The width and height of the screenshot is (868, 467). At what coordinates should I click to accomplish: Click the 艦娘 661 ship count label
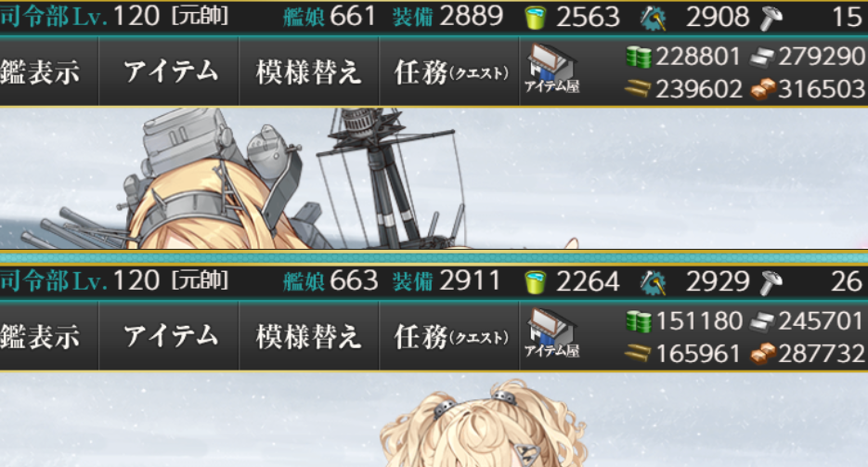(x=330, y=17)
